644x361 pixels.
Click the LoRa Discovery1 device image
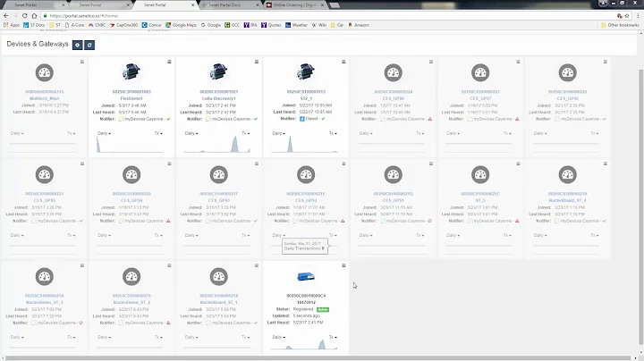tap(218, 71)
